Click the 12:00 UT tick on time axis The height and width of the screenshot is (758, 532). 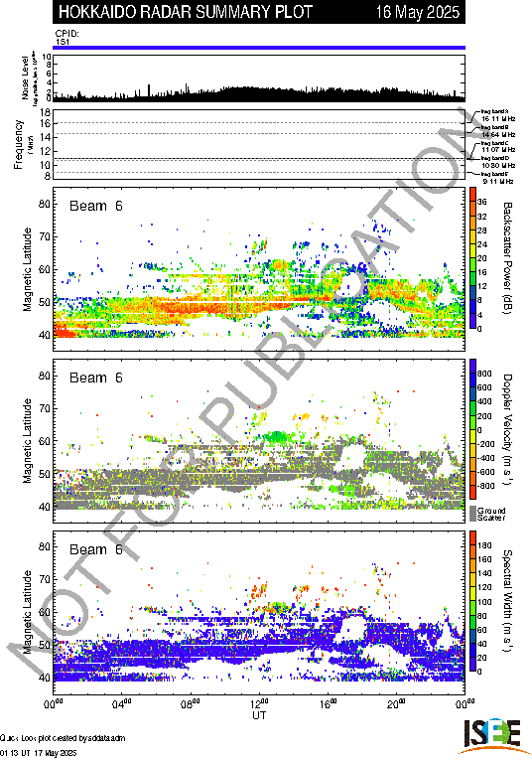click(259, 703)
